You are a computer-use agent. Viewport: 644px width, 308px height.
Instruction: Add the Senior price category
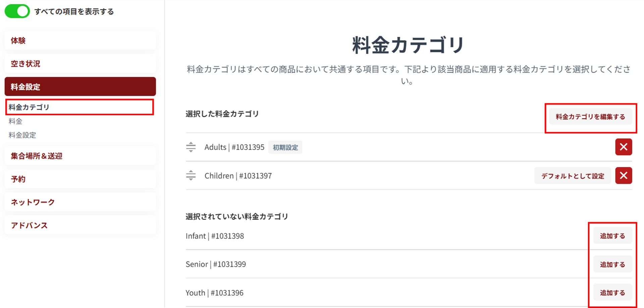click(612, 264)
